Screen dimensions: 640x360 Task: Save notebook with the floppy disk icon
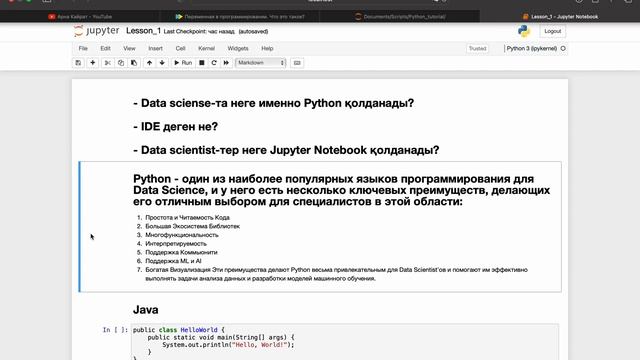78,63
